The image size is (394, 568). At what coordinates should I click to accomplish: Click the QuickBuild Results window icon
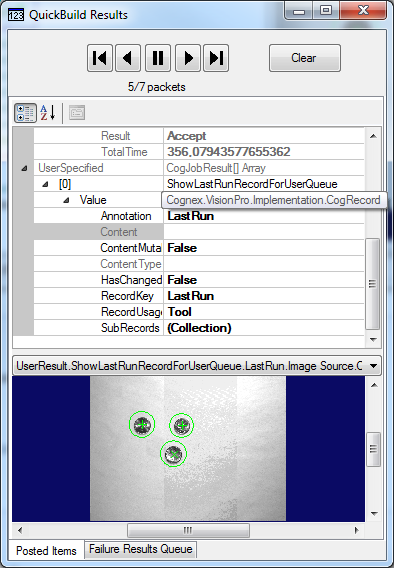click(16, 15)
